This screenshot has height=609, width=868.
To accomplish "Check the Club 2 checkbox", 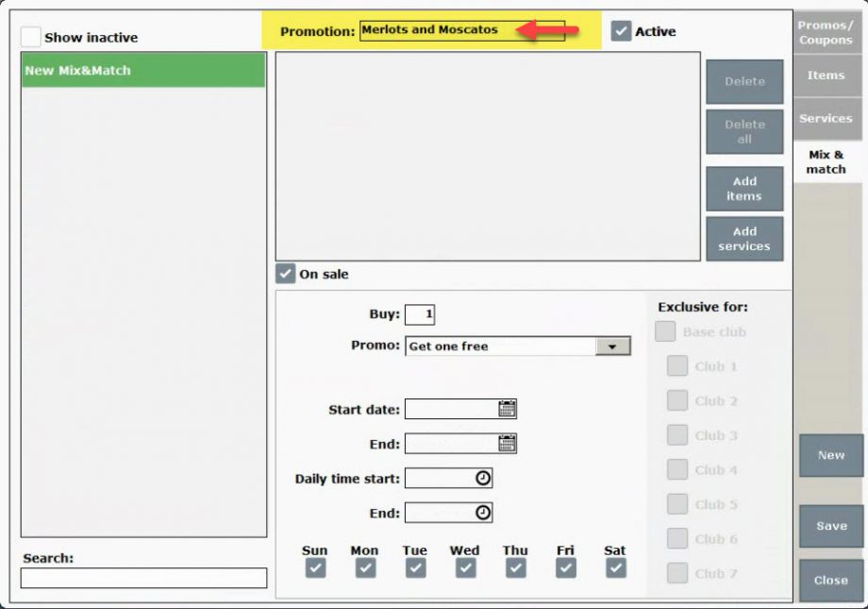I will 677,400.
